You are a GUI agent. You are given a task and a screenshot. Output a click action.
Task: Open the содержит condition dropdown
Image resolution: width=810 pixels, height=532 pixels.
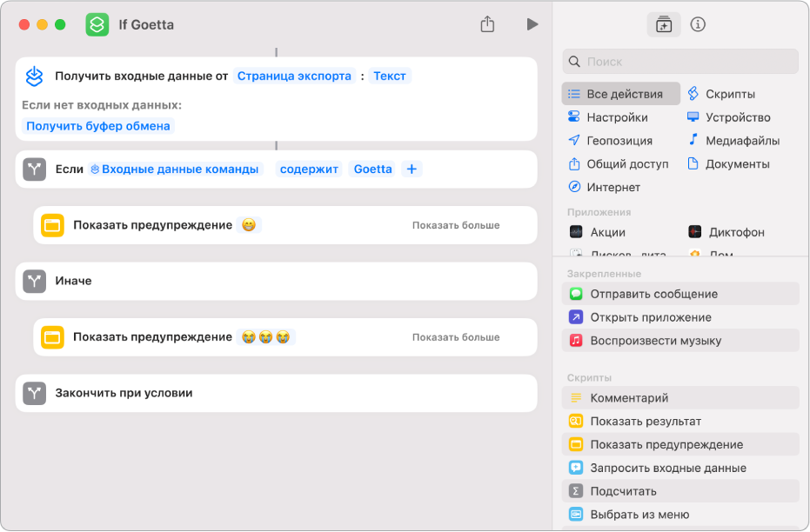point(309,170)
